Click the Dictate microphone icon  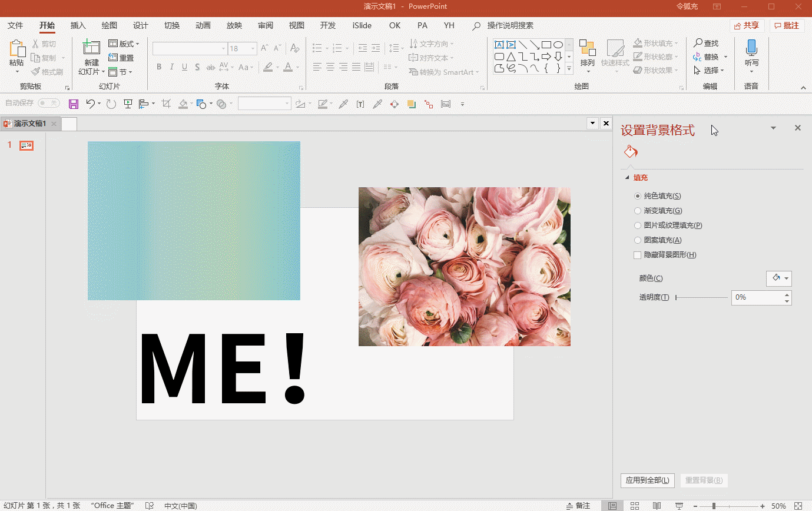pos(751,48)
